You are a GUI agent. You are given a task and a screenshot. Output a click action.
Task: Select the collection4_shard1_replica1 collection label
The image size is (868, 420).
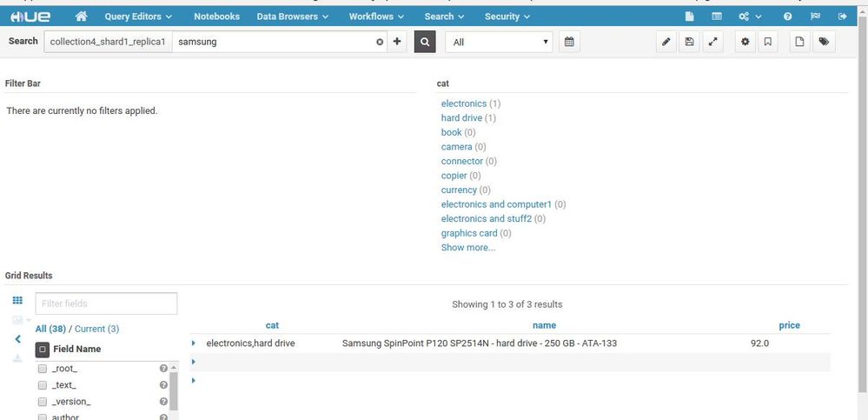108,42
